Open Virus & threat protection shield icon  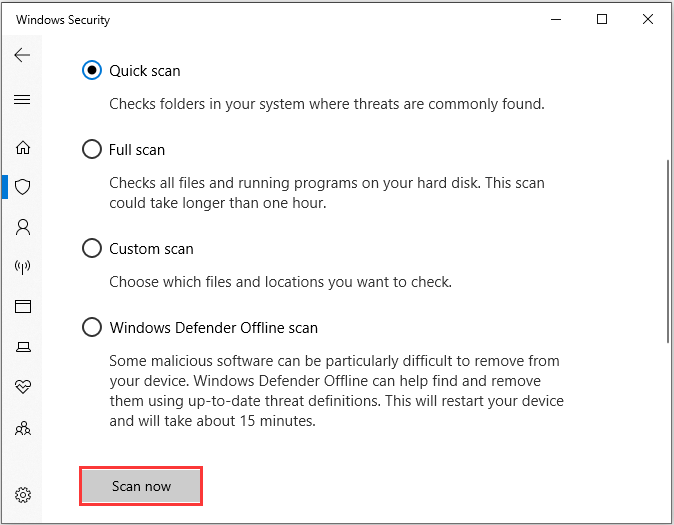point(22,187)
